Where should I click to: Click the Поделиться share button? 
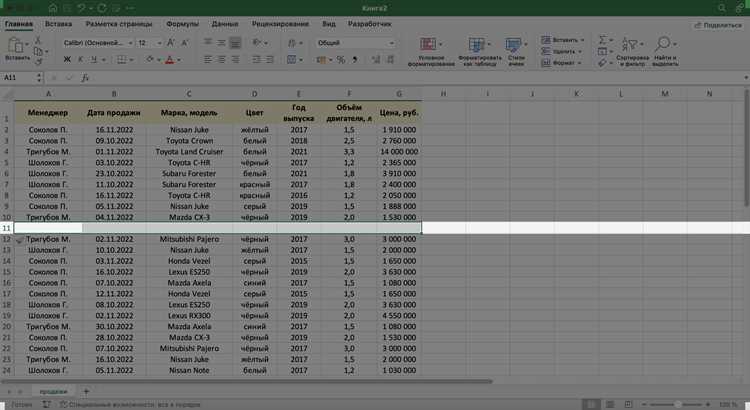[718, 25]
